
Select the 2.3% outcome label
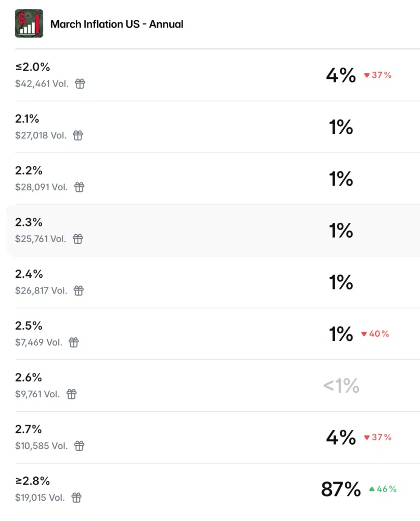[29, 222]
